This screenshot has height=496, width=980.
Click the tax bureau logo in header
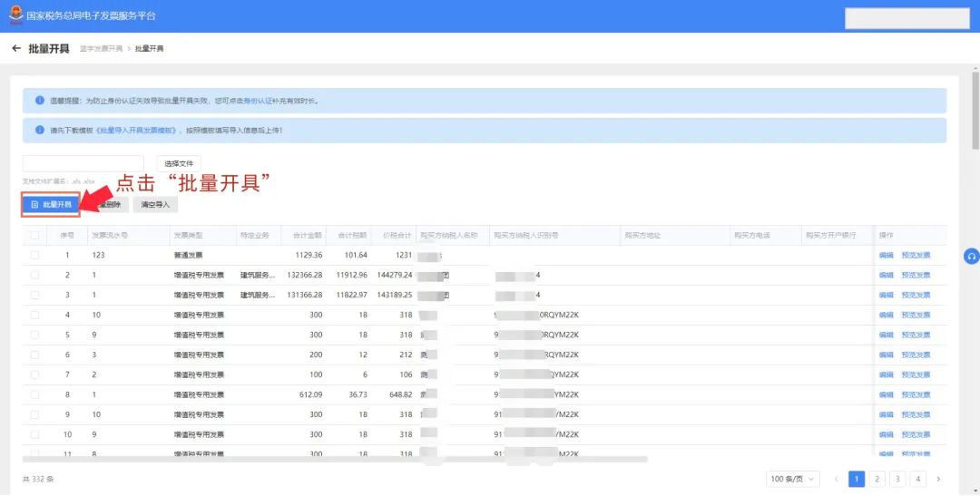click(x=15, y=15)
